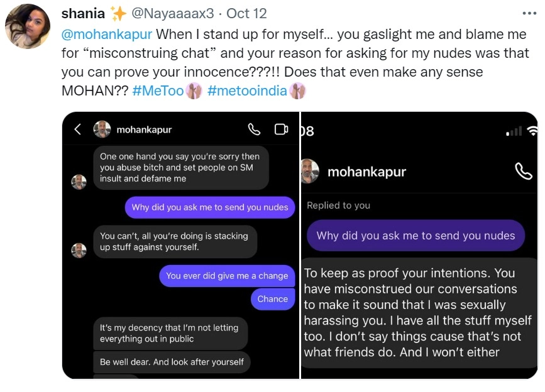This screenshot has width=545, height=392.
Task: Click mohankapur's avatar in left chat header
Action: point(102,129)
